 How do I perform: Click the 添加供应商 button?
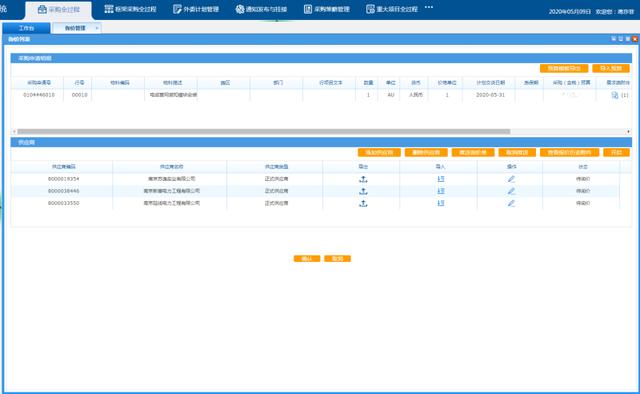click(x=379, y=152)
